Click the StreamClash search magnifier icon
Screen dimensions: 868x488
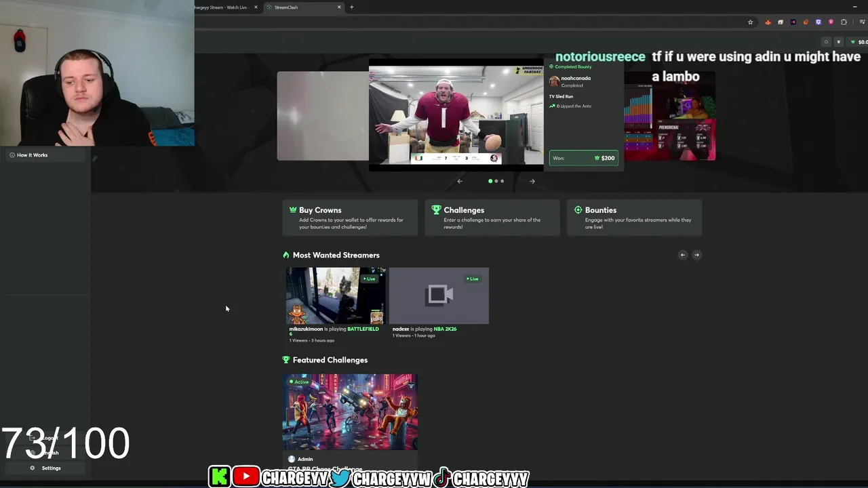(826, 42)
